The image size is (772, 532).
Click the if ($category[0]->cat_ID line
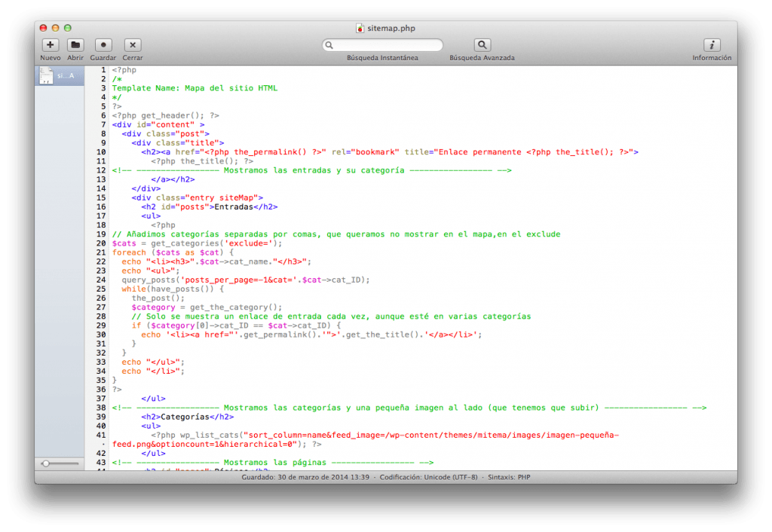(x=236, y=326)
